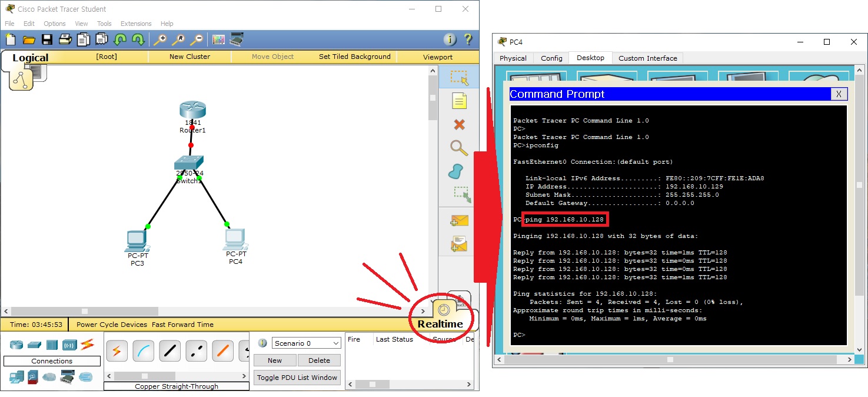
Task: Open Custom Interface tab in PC4 window
Action: (648, 58)
